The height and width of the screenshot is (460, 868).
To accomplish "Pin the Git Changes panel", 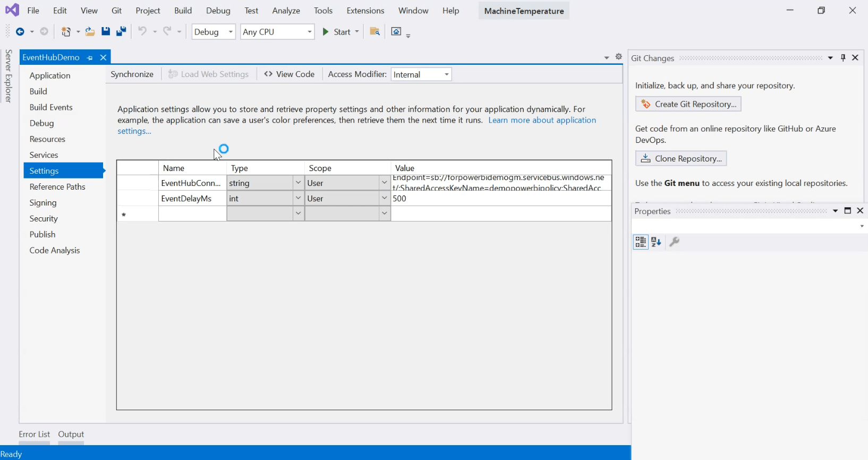I will pyautogui.click(x=843, y=58).
